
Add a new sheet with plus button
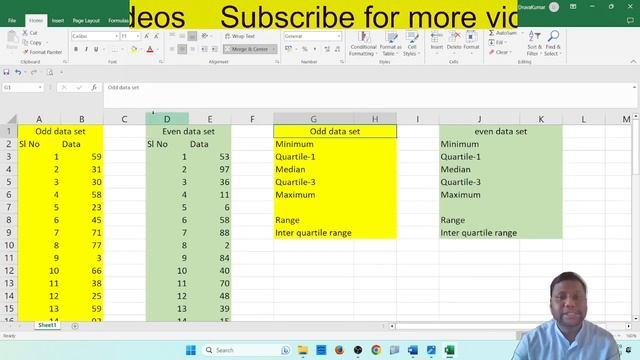[x=75, y=326]
